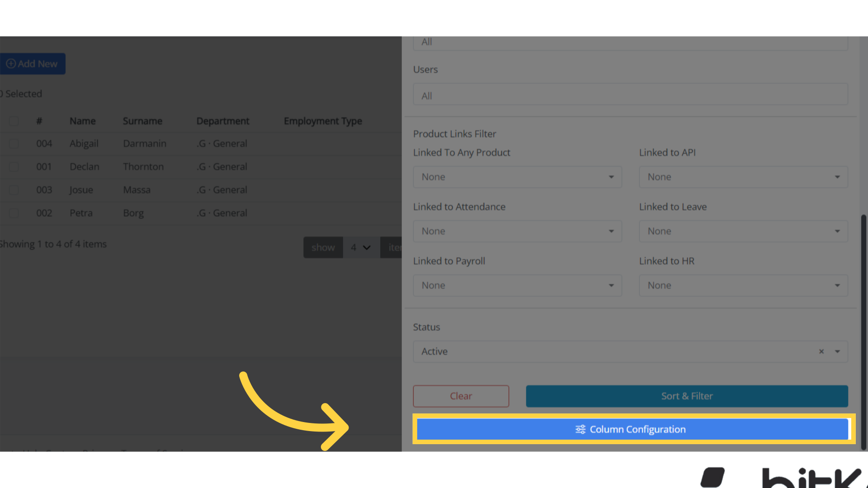
Task: Open the Linked to Leave dropdown
Action: click(x=743, y=231)
